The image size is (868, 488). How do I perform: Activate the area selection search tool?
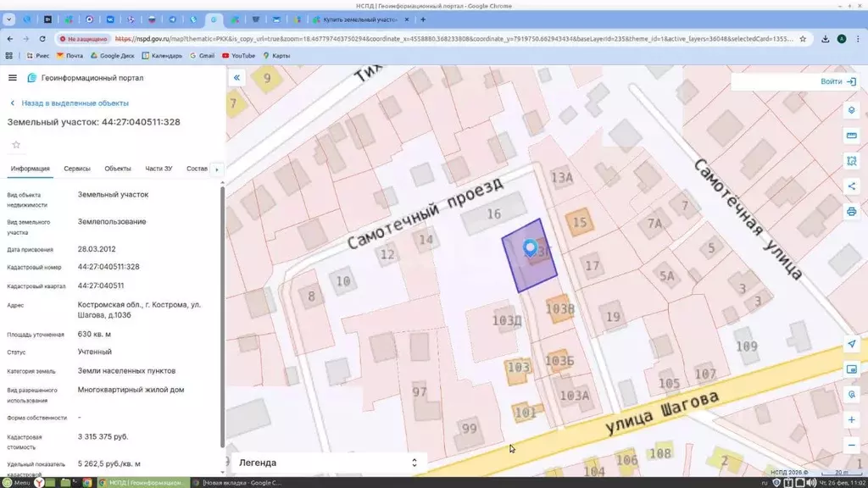click(x=852, y=161)
